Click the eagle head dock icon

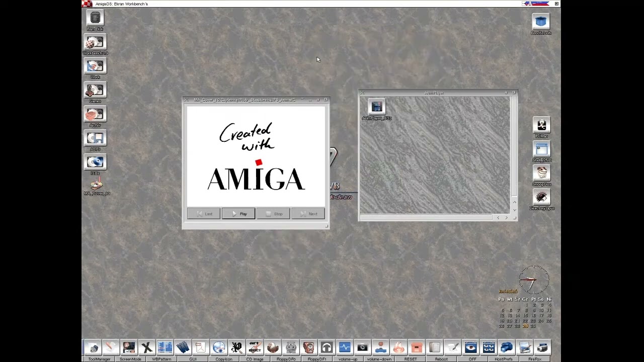pyautogui.click(x=273, y=347)
